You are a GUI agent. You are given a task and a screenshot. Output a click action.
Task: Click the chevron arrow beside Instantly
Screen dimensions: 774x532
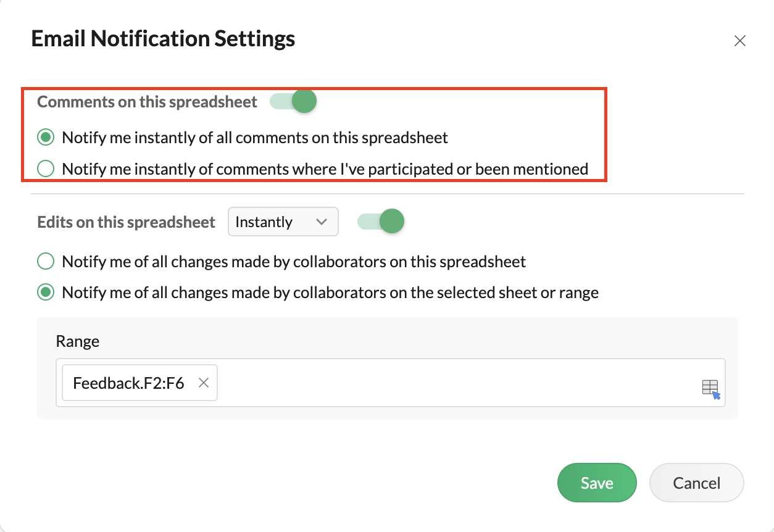(x=321, y=222)
